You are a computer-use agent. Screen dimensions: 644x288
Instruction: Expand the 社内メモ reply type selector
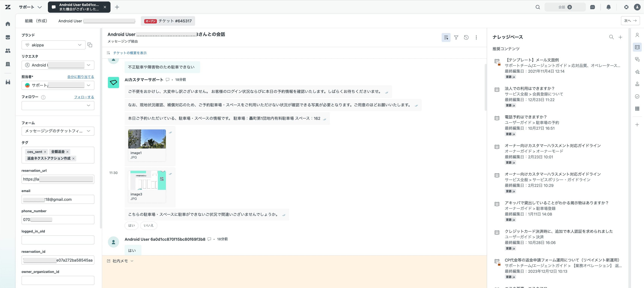[120, 261]
